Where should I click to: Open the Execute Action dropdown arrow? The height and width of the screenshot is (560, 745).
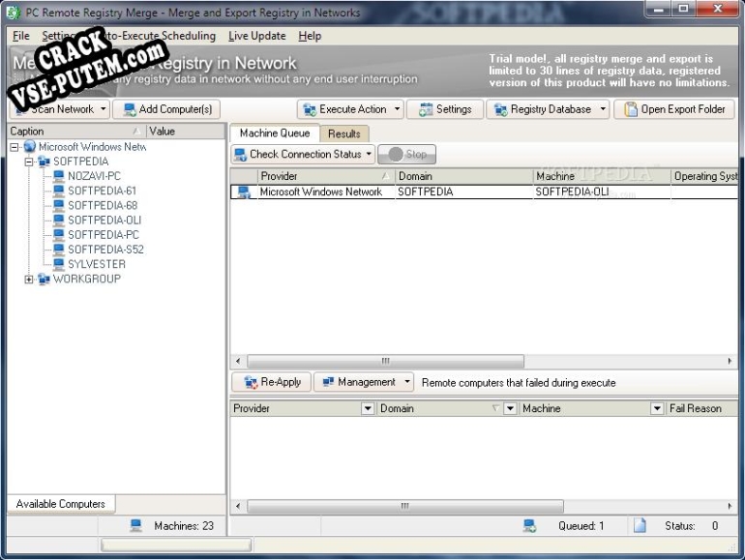click(x=398, y=109)
